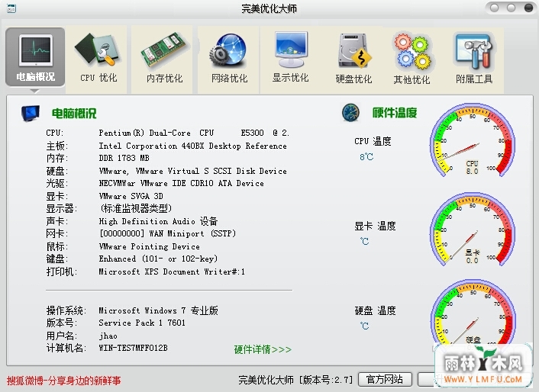Select the NECVMWar VMware IDE CDR10 text
Screen dimensions: 539x392
(x=181, y=183)
